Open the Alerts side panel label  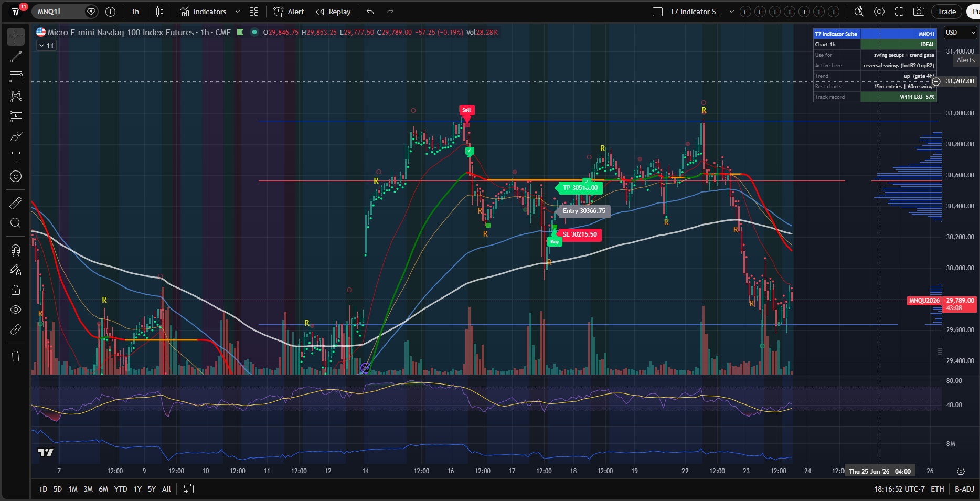[965, 60]
